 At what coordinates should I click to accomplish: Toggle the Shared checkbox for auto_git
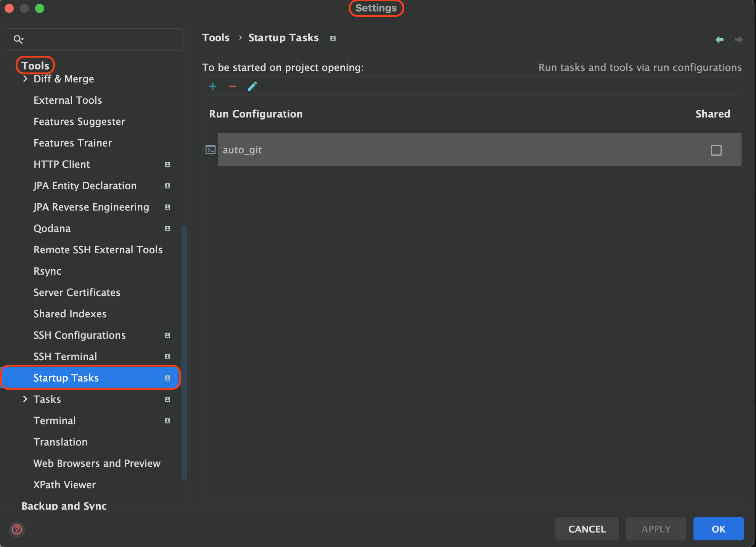point(716,150)
